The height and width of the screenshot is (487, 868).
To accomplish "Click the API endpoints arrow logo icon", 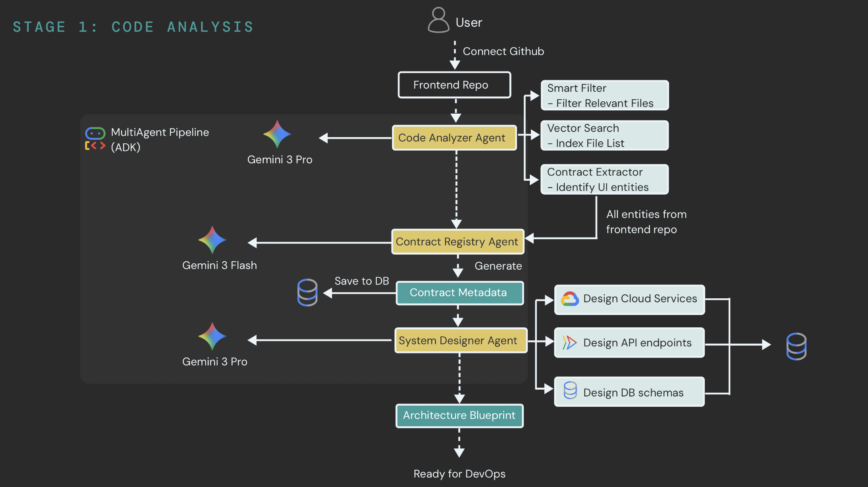I will point(569,342).
